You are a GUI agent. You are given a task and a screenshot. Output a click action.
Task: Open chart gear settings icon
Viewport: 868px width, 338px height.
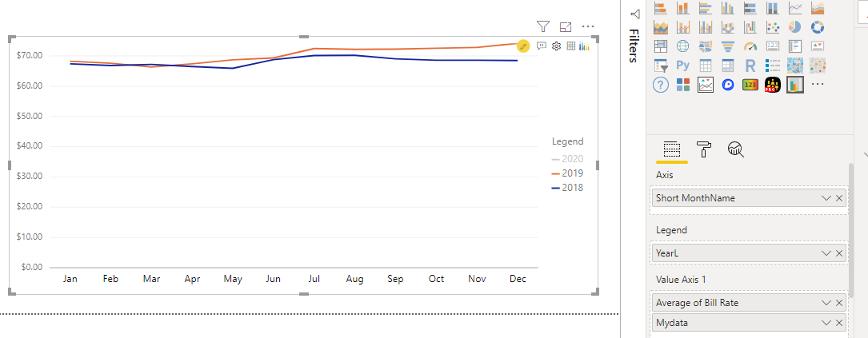pos(556,46)
